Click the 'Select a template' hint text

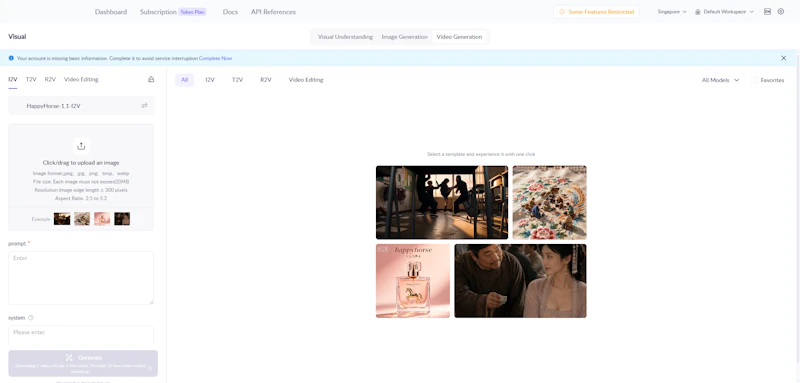click(481, 154)
